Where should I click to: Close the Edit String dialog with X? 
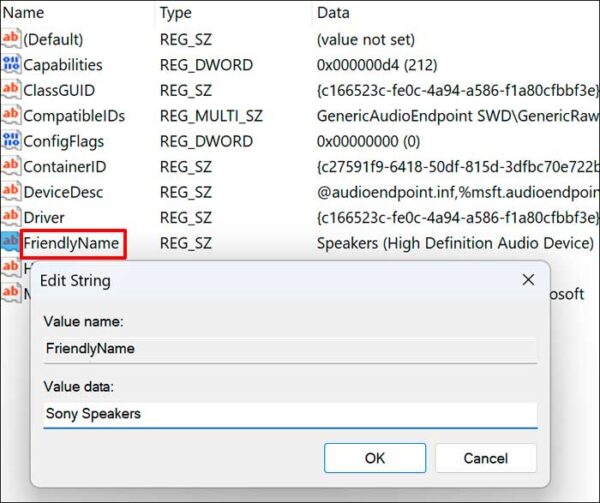tap(528, 280)
